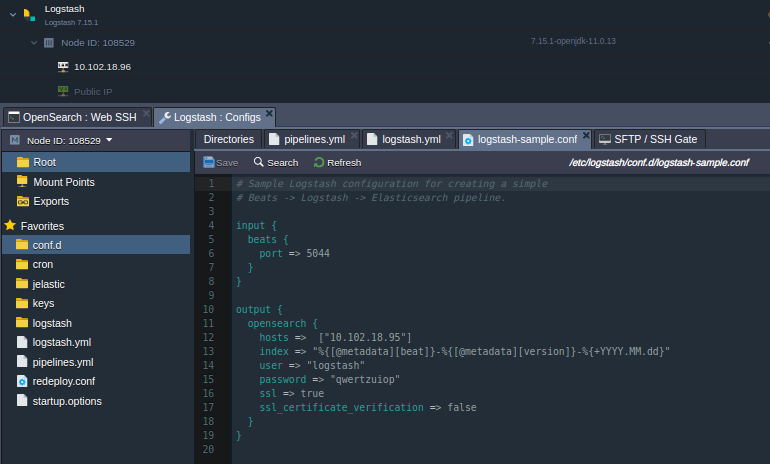770x464 pixels.
Task: Click the magnifier Search icon
Action: [x=258, y=162]
